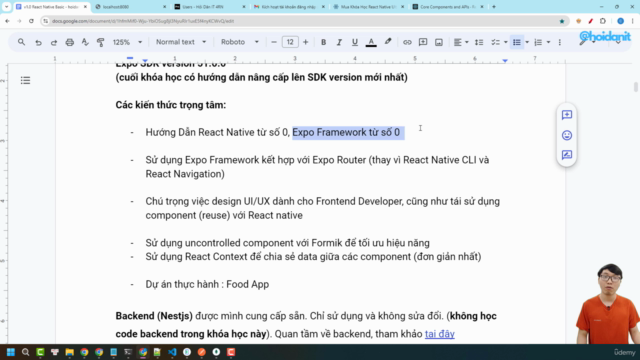The height and width of the screenshot is (360, 640).
Task: Reload the current page
Action: pyautogui.click(x=31, y=21)
